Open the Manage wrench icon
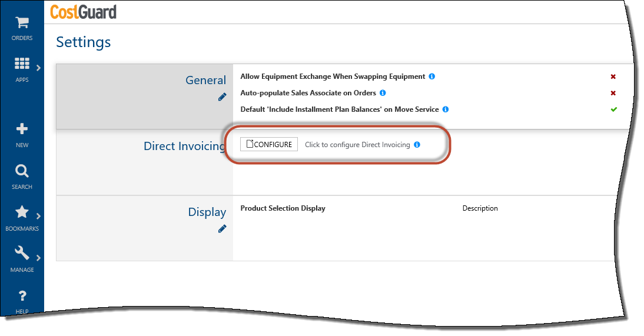Screen dimensions: 644x336 (x=22, y=253)
